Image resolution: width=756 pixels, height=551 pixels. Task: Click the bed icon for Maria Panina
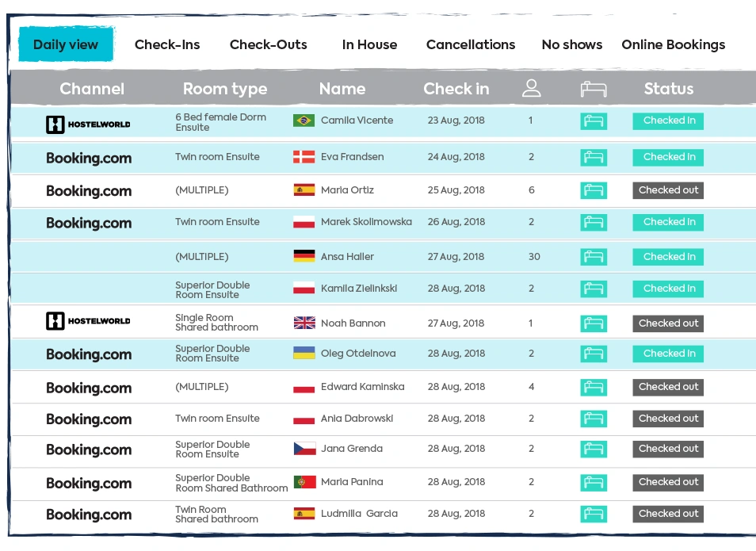point(594,483)
